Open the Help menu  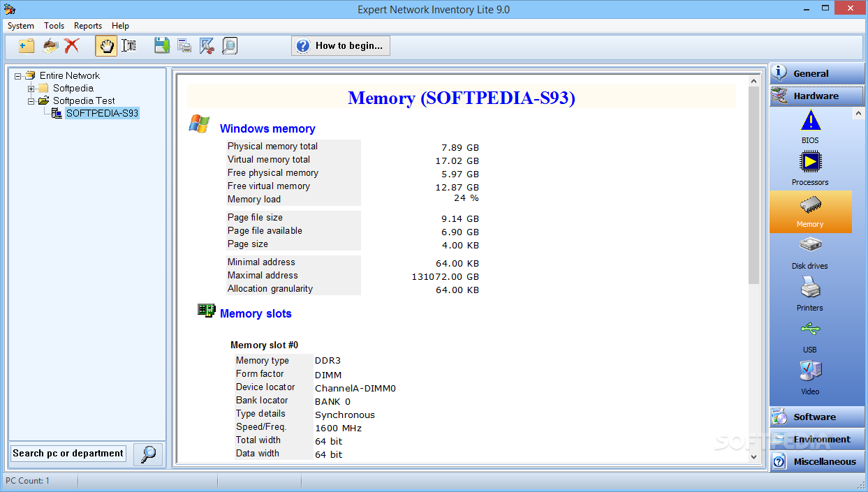(120, 26)
